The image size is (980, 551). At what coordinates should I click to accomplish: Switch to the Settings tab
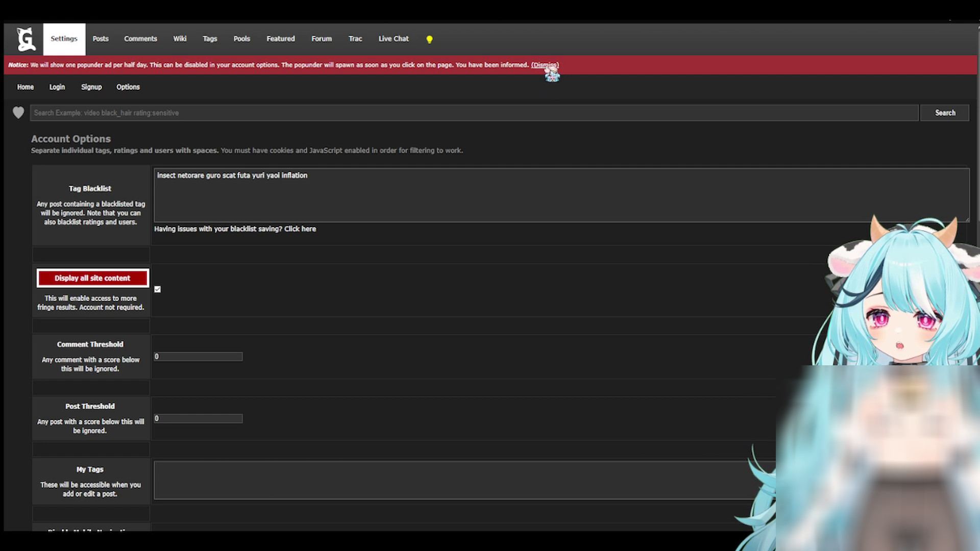point(64,39)
